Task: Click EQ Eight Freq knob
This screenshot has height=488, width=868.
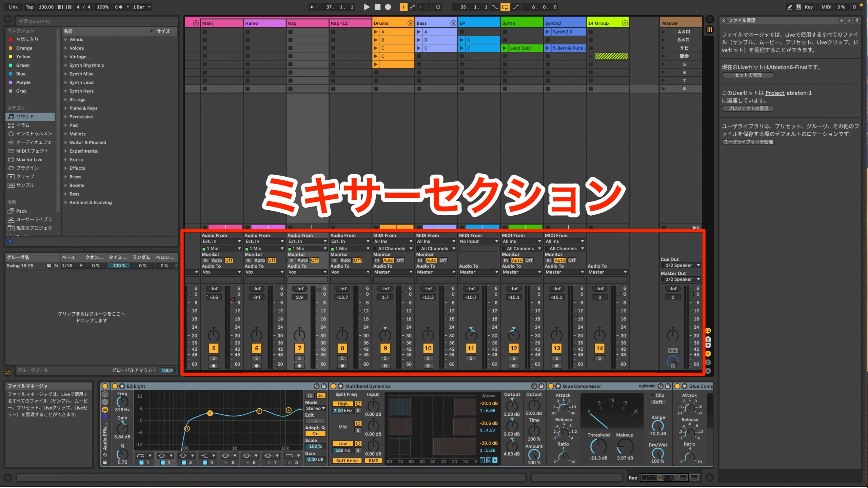Action: (122, 402)
